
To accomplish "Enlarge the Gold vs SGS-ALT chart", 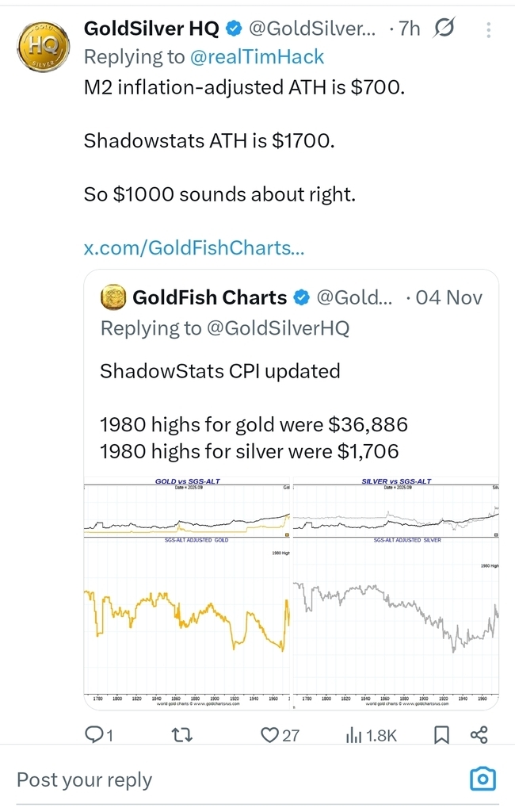I will pyautogui.click(x=188, y=591).
